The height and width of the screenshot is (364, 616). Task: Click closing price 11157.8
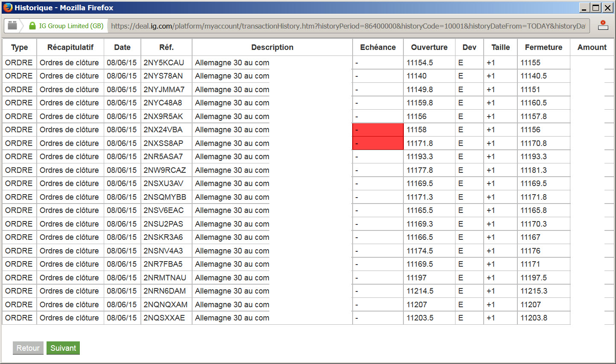pyautogui.click(x=534, y=116)
